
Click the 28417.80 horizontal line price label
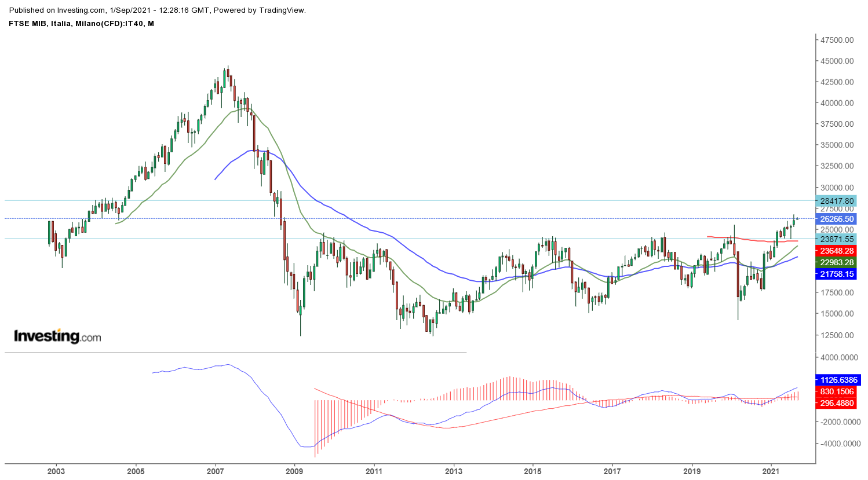coord(836,201)
